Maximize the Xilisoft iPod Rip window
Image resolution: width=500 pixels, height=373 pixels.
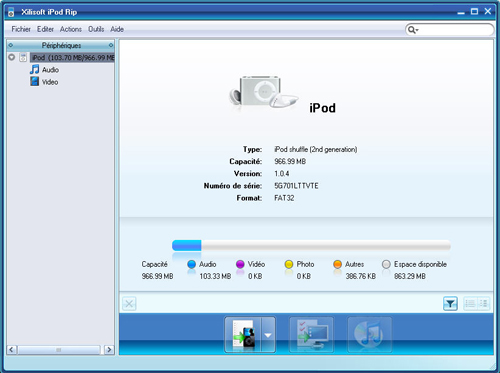[x=474, y=12]
